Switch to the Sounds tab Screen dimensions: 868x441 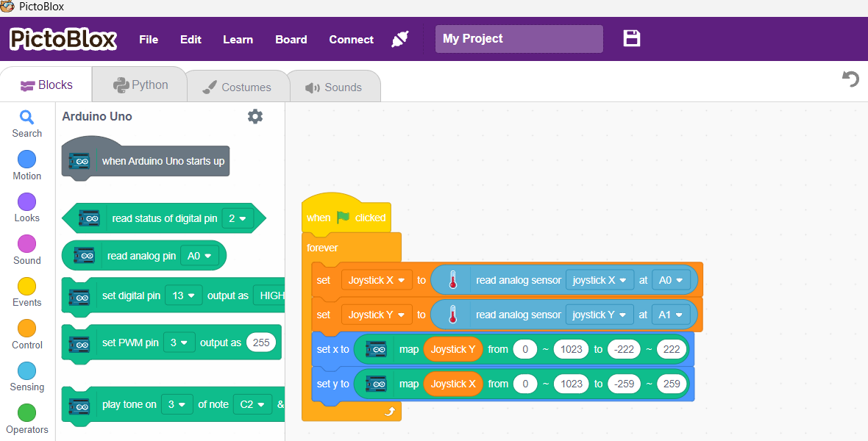pos(334,87)
